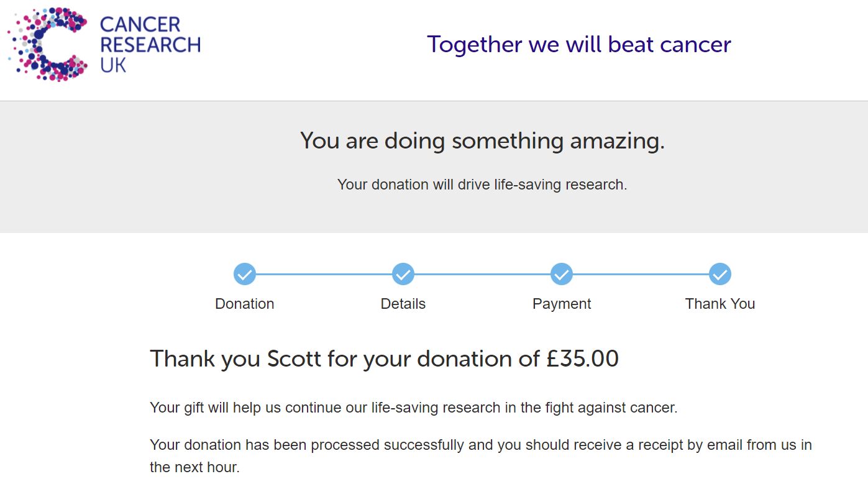Select the Details step label

[403, 304]
